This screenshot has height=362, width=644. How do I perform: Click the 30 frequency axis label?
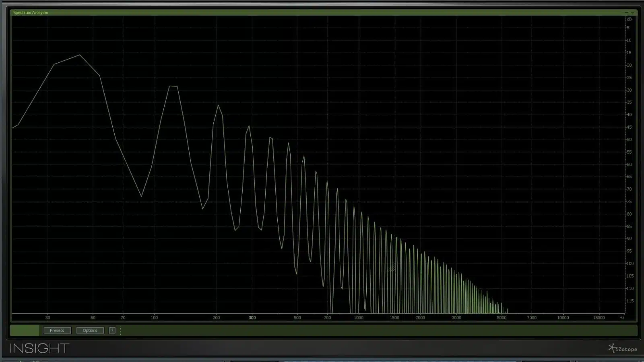pyautogui.click(x=47, y=318)
